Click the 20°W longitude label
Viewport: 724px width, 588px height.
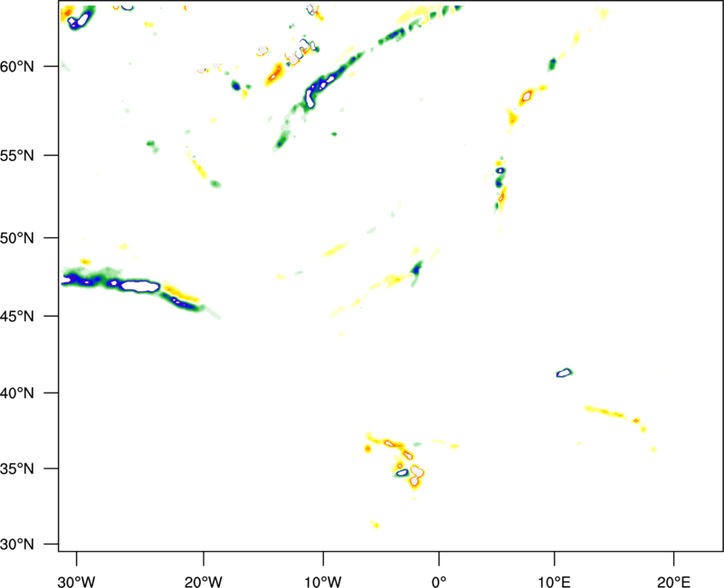click(204, 582)
